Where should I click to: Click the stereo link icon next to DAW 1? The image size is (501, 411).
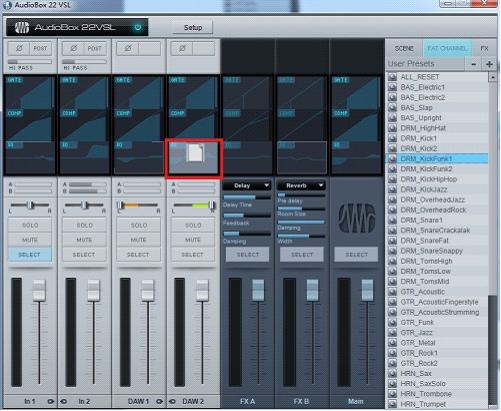[159, 401]
